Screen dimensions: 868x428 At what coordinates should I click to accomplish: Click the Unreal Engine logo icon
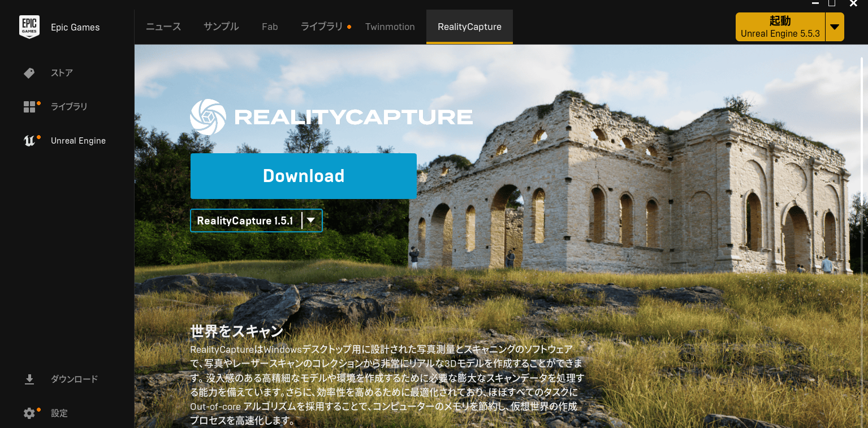(x=29, y=141)
